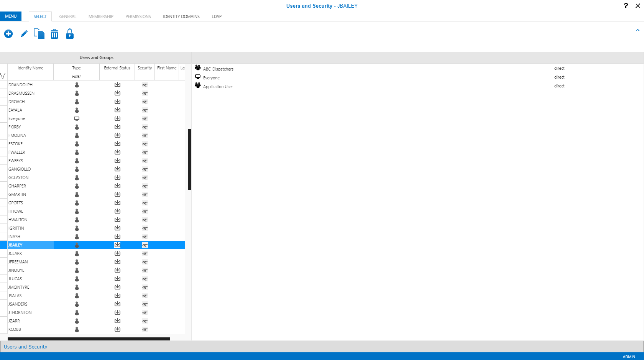Screen dimensions: 644x360
Task: Click the trash delete icon
Action: 54,34
